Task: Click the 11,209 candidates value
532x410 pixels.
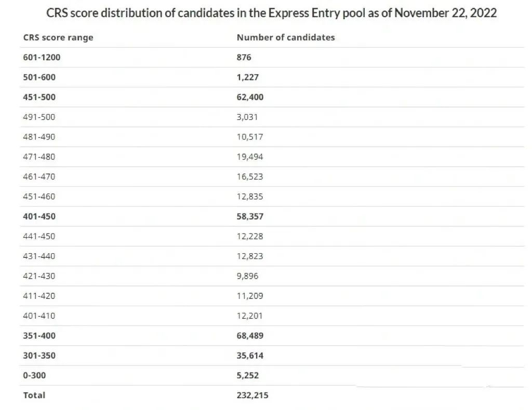Action: pos(250,296)
